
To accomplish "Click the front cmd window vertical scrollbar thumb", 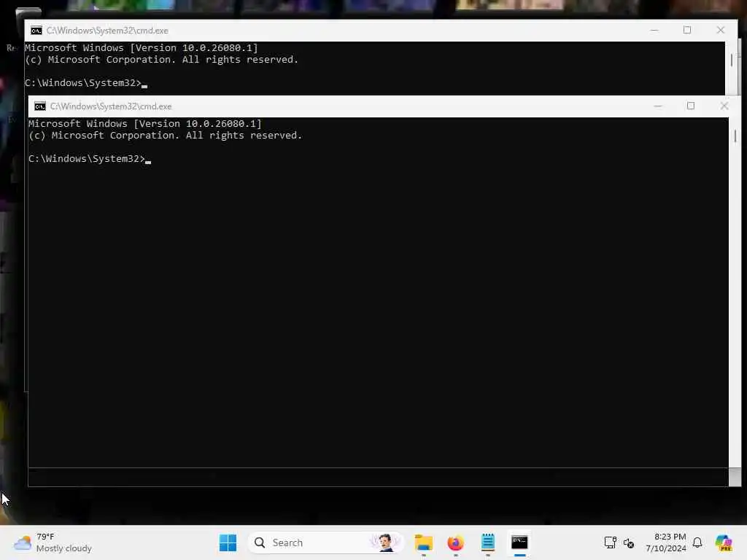I will click(x=735, y=136).
